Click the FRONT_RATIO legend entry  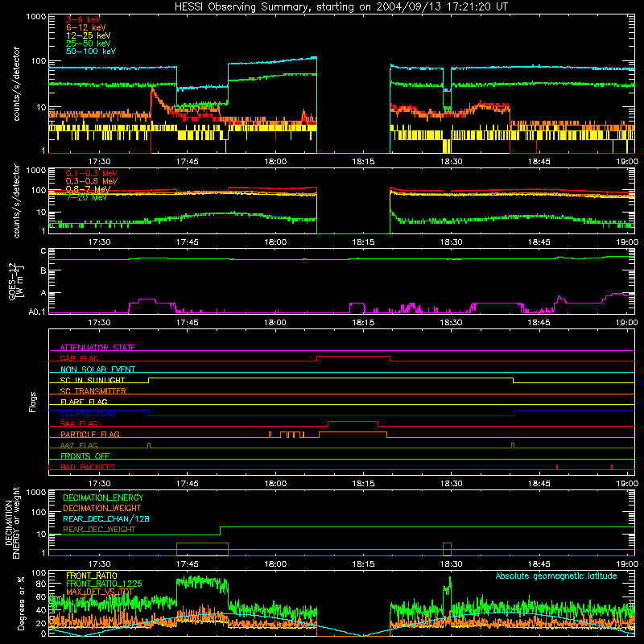(92, 576)
